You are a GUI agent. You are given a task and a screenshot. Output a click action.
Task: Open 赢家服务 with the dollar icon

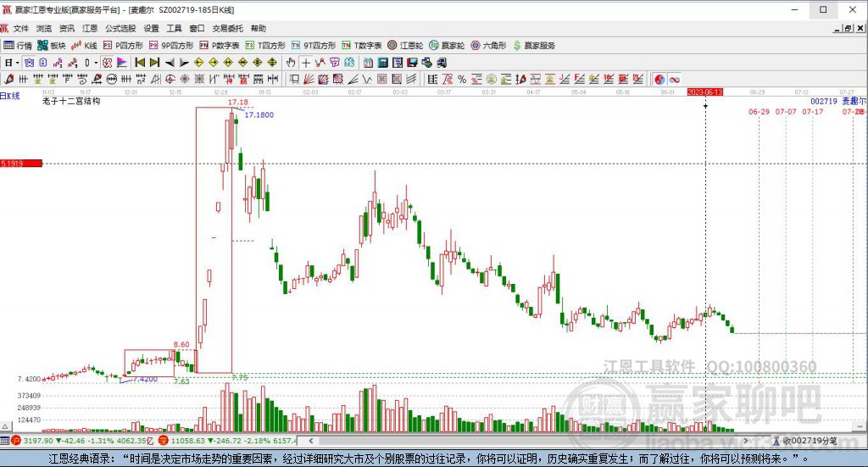534,46
